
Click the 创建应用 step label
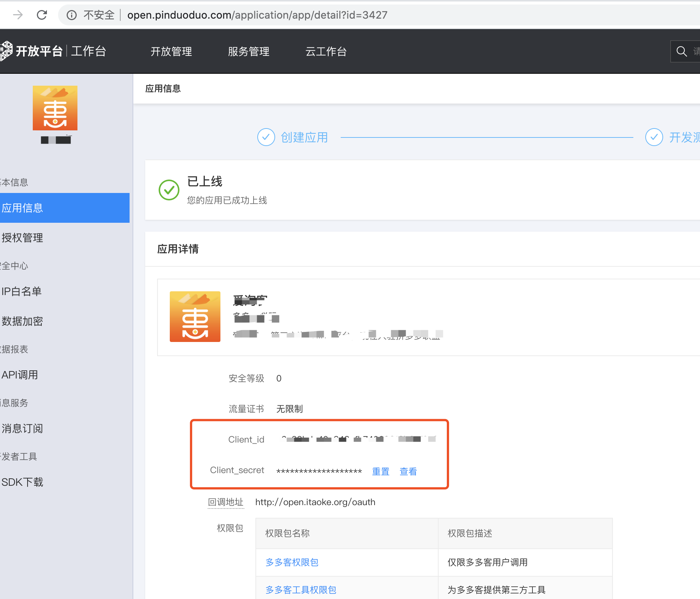coord(304,137)
